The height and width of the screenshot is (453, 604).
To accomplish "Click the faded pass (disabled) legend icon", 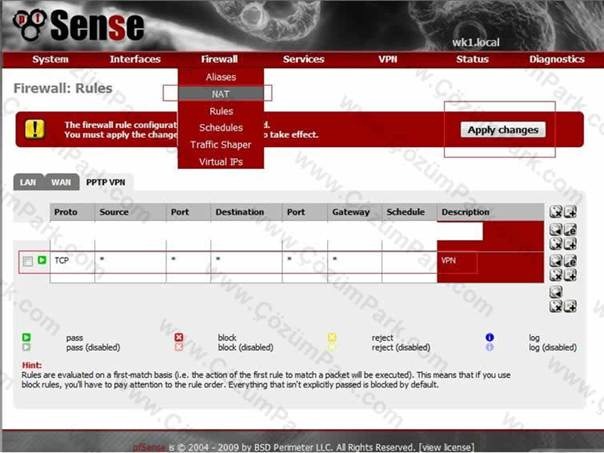I will click(26, 347).
